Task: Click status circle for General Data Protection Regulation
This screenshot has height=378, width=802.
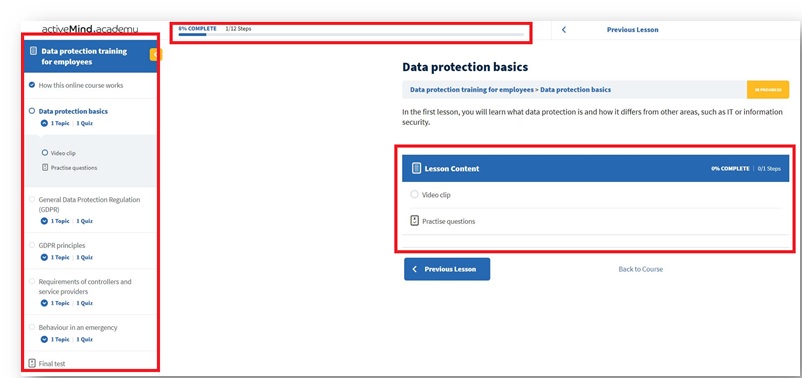Action: point(32,199)
